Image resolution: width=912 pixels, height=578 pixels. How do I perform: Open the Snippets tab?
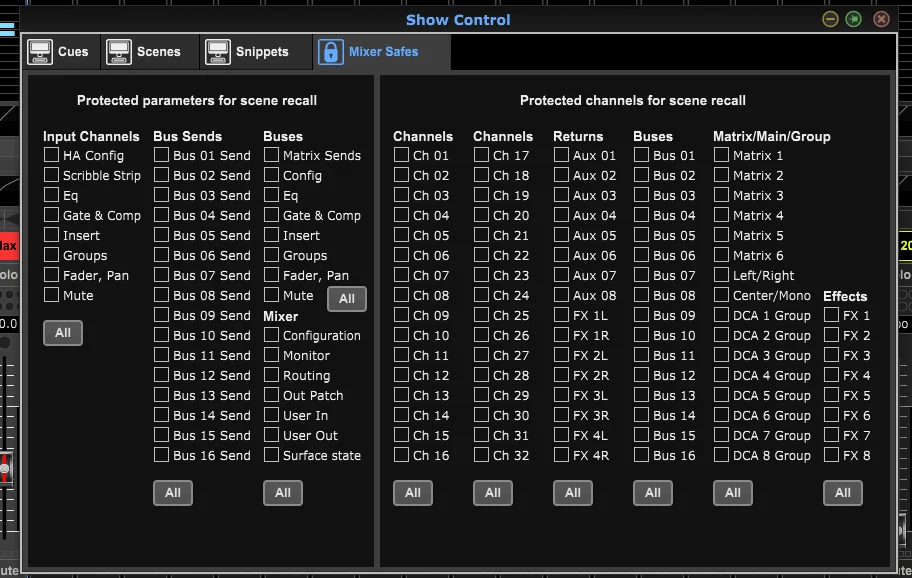(x=255, y=52)
